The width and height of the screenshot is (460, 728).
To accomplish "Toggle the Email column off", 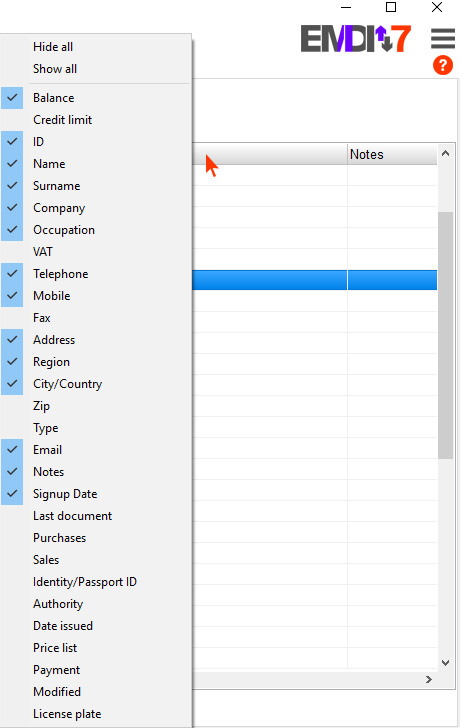I will tap(96, 450).
